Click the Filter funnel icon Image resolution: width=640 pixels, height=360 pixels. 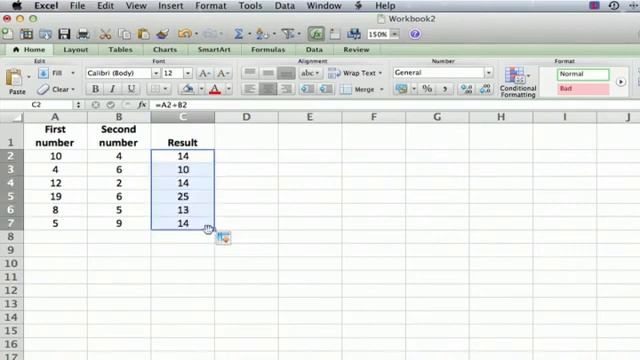pos(288,34)
